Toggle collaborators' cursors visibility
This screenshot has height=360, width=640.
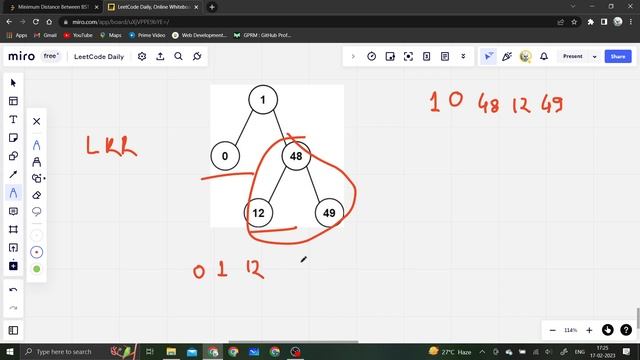pyautogui.click(x=488, y=56)
